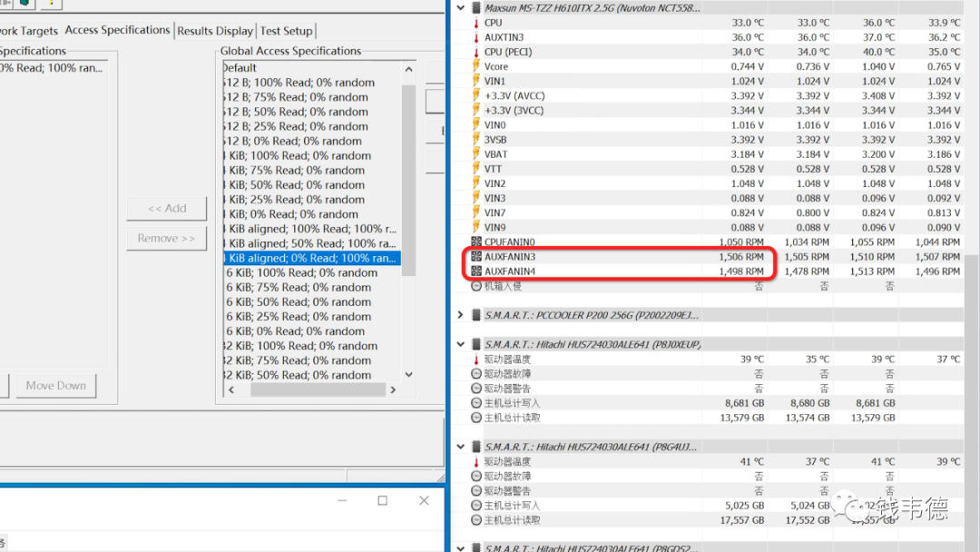Click the VIN9 voltage lightning icon
This screenshot has height=552, width=980.
point(476,228)
